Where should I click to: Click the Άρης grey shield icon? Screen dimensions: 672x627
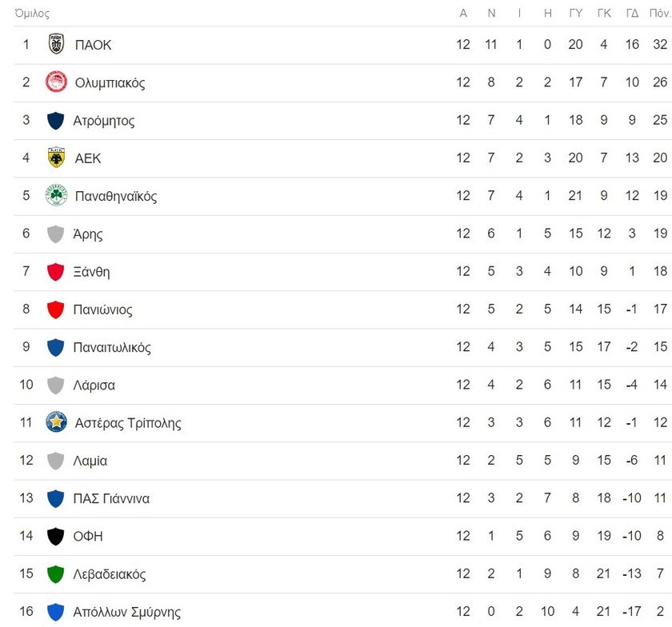tap(55, 234)
